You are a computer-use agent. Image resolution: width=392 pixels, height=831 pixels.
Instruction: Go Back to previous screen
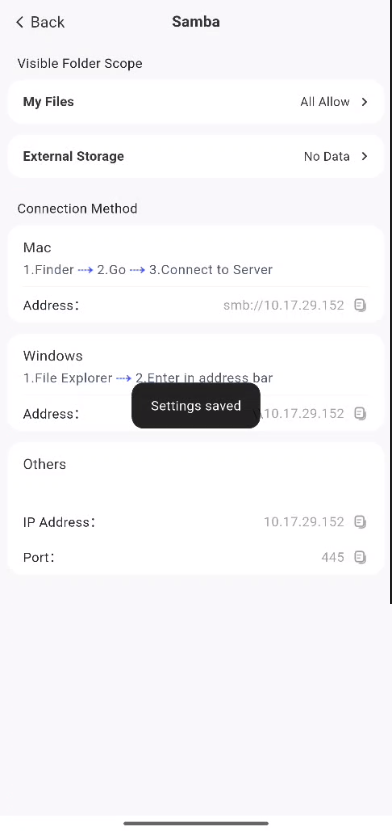tap(40, 22)
